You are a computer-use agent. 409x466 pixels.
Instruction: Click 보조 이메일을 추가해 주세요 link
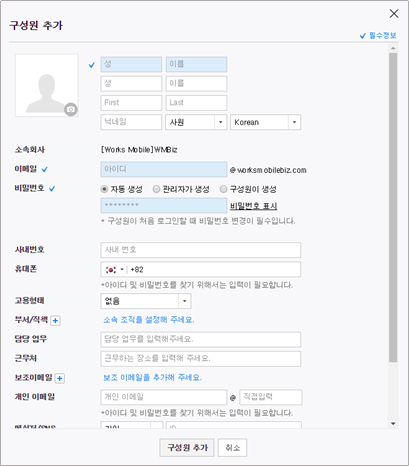(x=152, y=378)
